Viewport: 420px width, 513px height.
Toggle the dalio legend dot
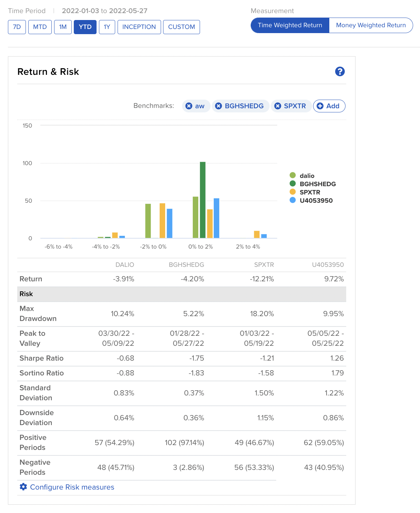[x=293, y=175]
